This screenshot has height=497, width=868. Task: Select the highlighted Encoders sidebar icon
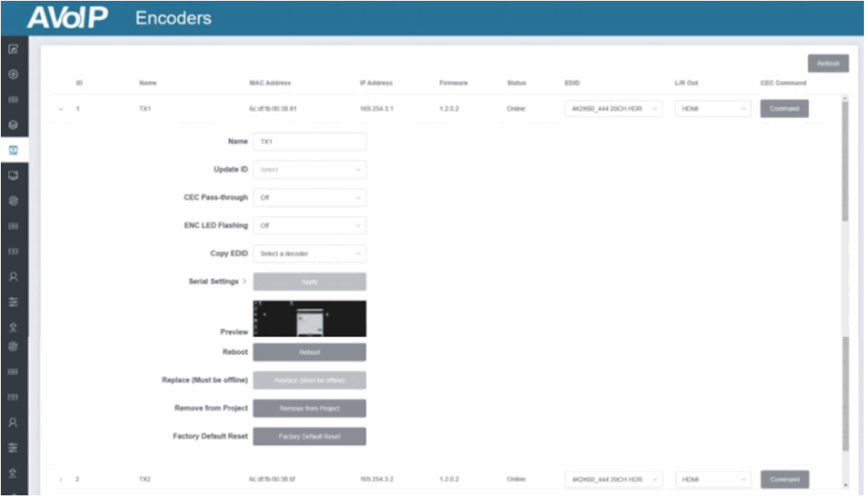[x=13, y=150]
